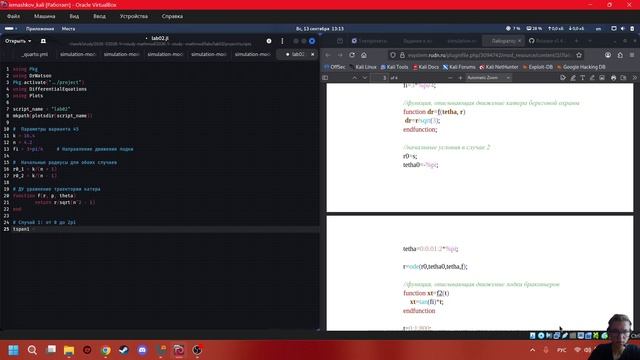This screenshot has width=640, height=360.
Task: Open OBS Studio from the taskbar
Action: (197, 350)
